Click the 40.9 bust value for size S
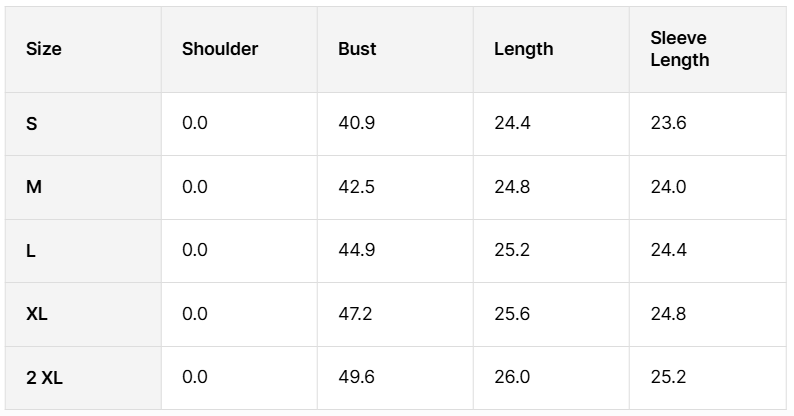The width and height of the screenshot is (794, 416). pyautogui.click(x=356, y=124)
